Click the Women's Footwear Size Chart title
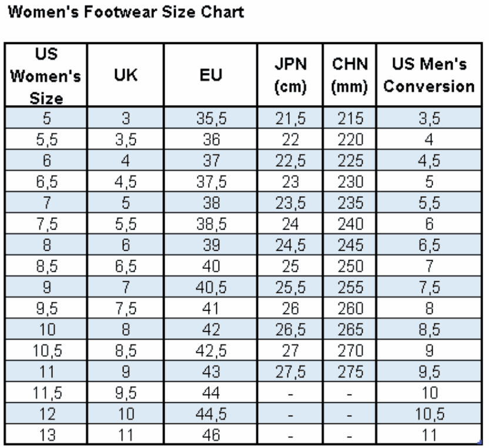Screen dimensions: 489x448 coord(125,12)
